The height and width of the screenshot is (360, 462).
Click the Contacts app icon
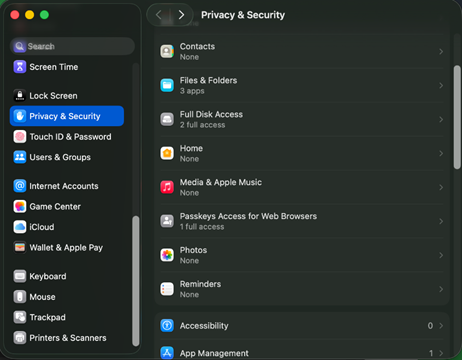(x=167, y=51)
